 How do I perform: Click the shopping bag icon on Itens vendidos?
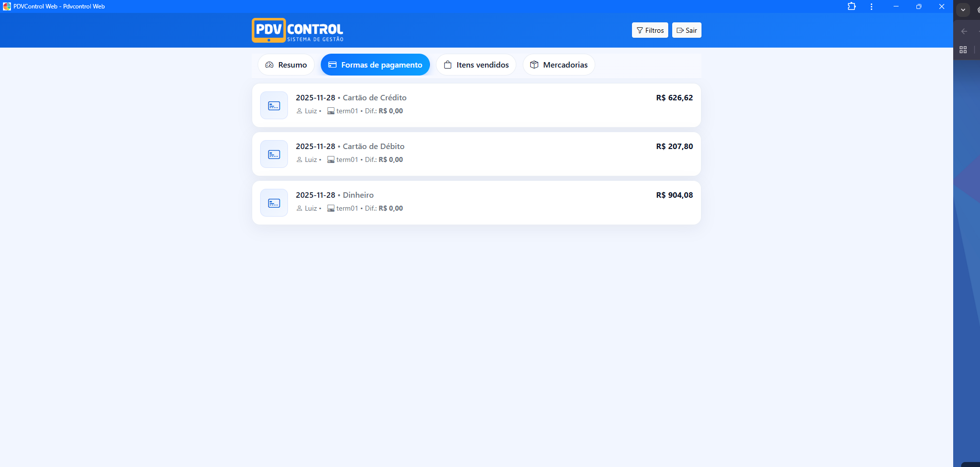point(447,65)
